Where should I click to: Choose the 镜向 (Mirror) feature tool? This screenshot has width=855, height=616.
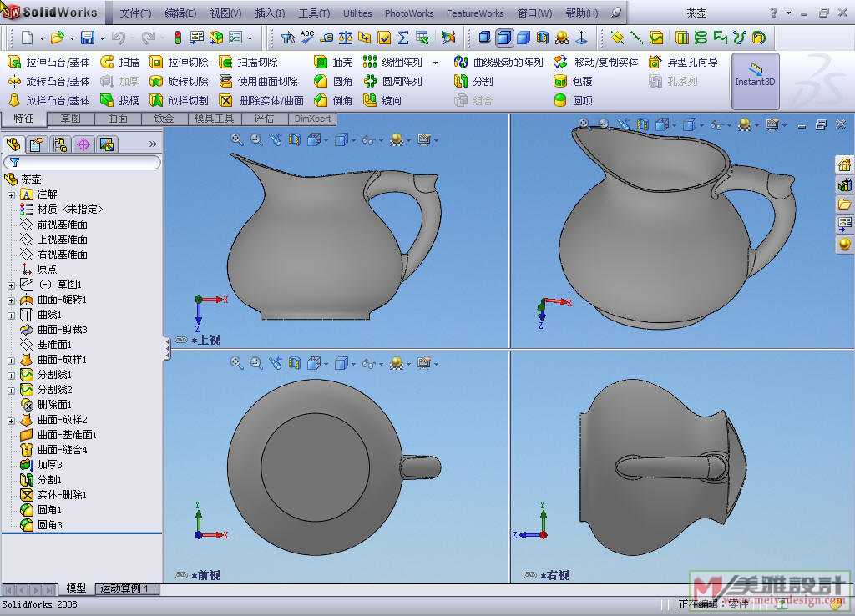point(382,100)
